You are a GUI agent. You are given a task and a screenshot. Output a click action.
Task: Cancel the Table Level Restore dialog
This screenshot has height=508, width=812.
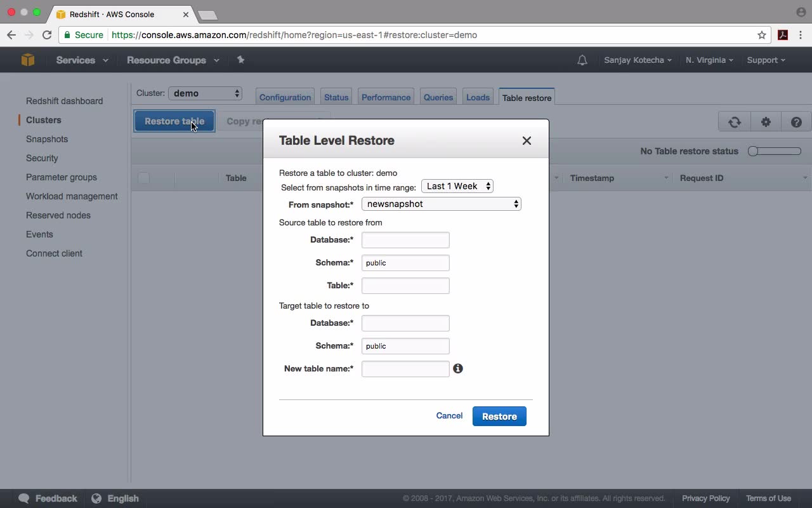click(x=449, y=416)
